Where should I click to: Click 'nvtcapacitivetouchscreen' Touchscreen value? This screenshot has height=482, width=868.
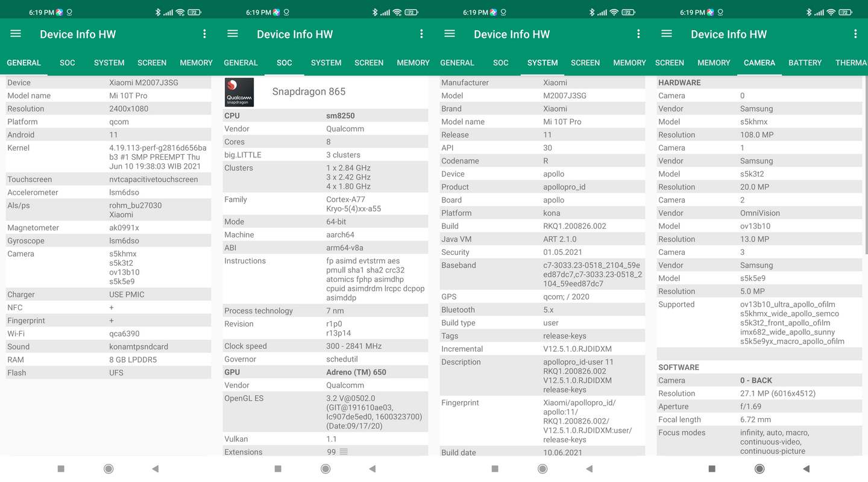pyautogui.click(x=154, y=180)
